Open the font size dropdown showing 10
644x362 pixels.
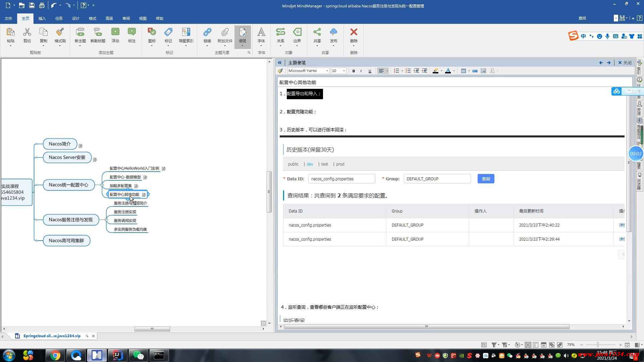(344, 71)
